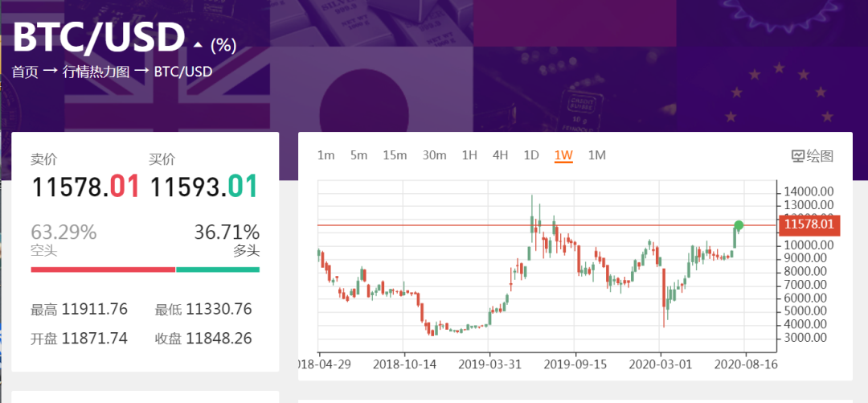The height and width of the screenshot is (403, 868).
Task: Switch chart to 15m interval
Action: point(395,155)
